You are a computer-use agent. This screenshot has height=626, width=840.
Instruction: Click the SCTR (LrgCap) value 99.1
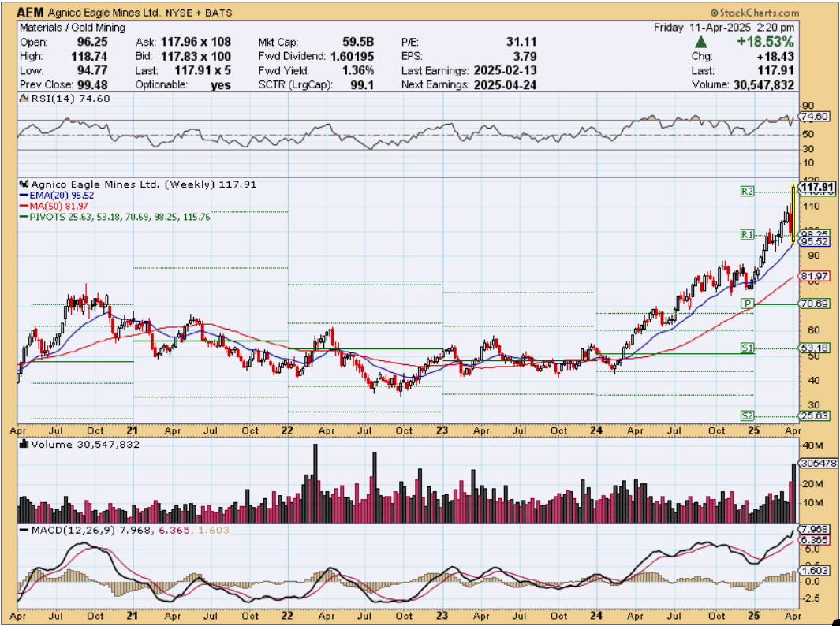[362, 85]
